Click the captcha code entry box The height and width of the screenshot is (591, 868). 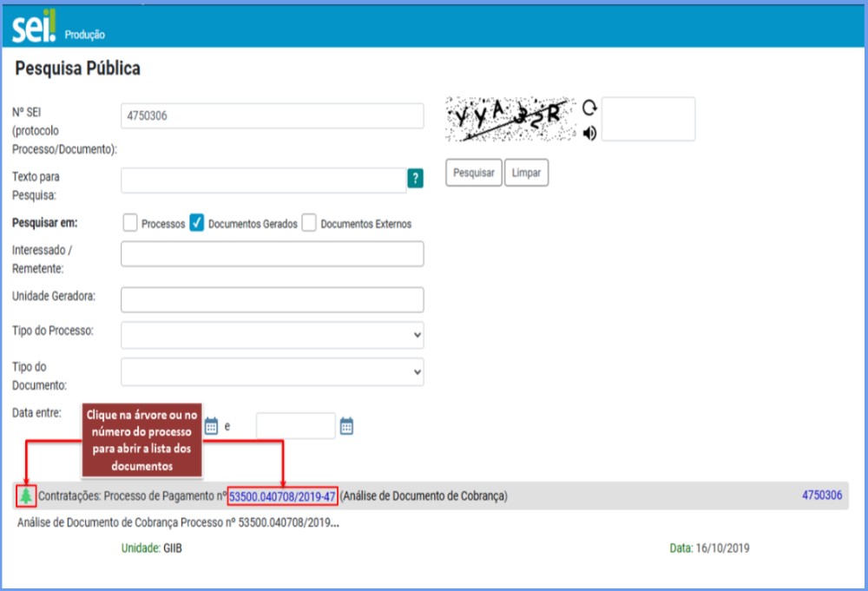tap(648, 119)
